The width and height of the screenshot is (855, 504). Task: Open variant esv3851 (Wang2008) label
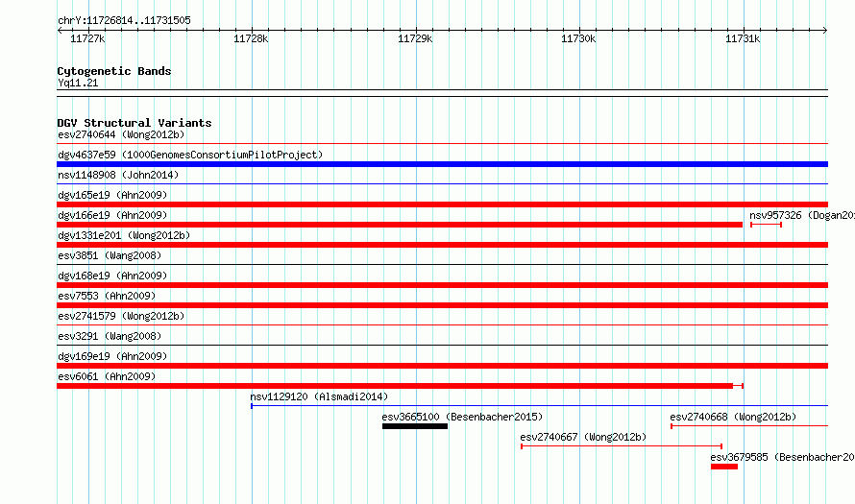click(110, 255)
